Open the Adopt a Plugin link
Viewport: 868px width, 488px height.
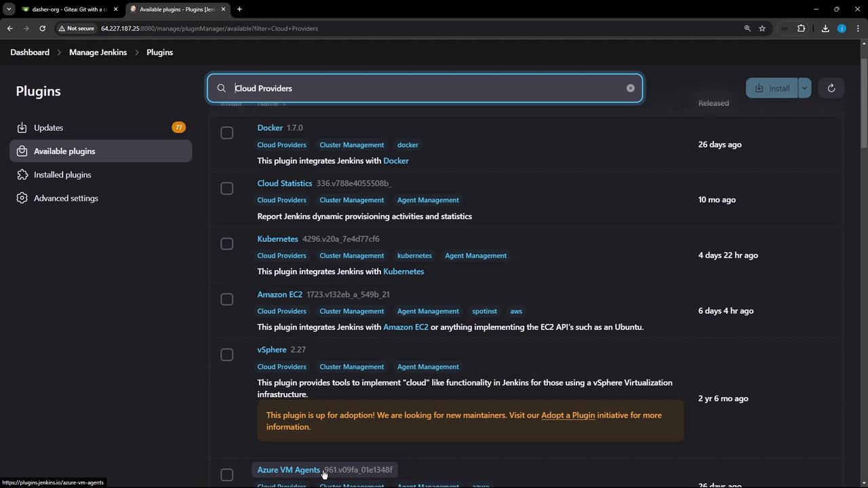(x=568, y=415)
